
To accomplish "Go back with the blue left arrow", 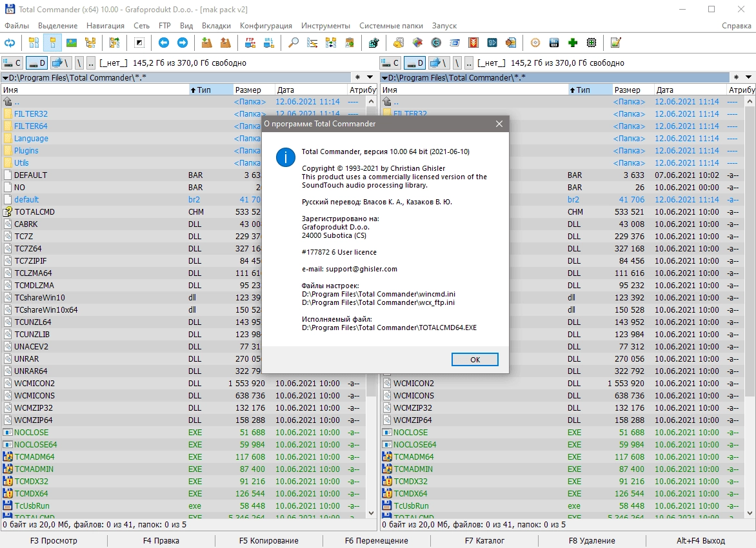I will [164, 43].
